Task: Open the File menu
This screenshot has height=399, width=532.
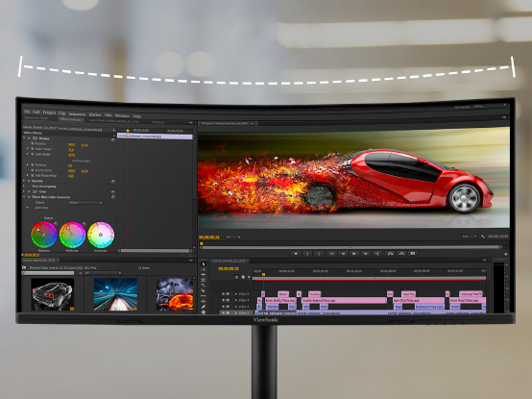Action: pos(27,112)
